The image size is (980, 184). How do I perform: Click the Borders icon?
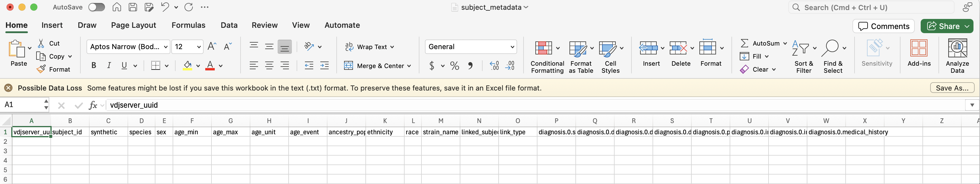pyautogui.click(x=156, y=65)
